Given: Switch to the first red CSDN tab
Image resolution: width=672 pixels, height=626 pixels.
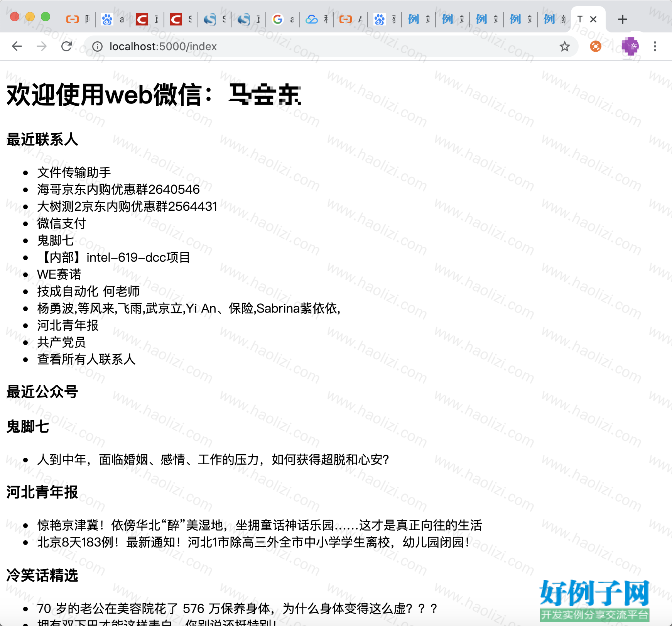Looking at the screenshot, I should tap(147, 19).
